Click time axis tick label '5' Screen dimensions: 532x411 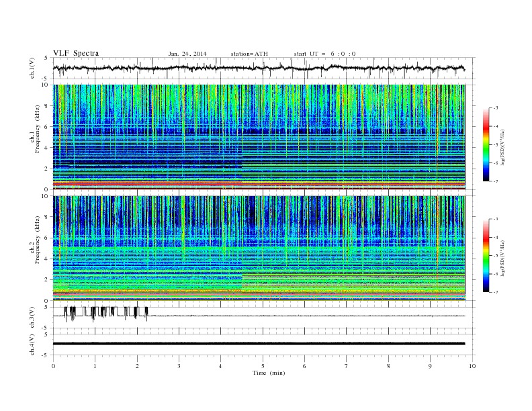tap(263, 366)
